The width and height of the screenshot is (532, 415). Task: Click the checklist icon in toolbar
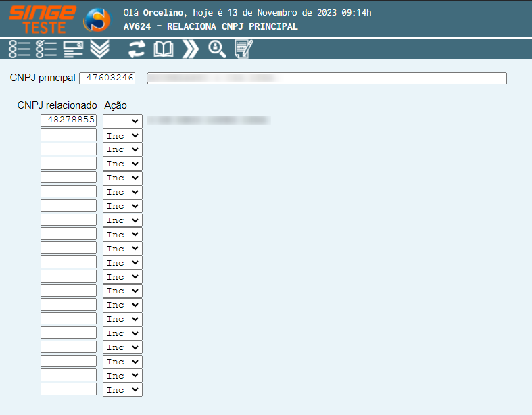[x=46, y=49]
